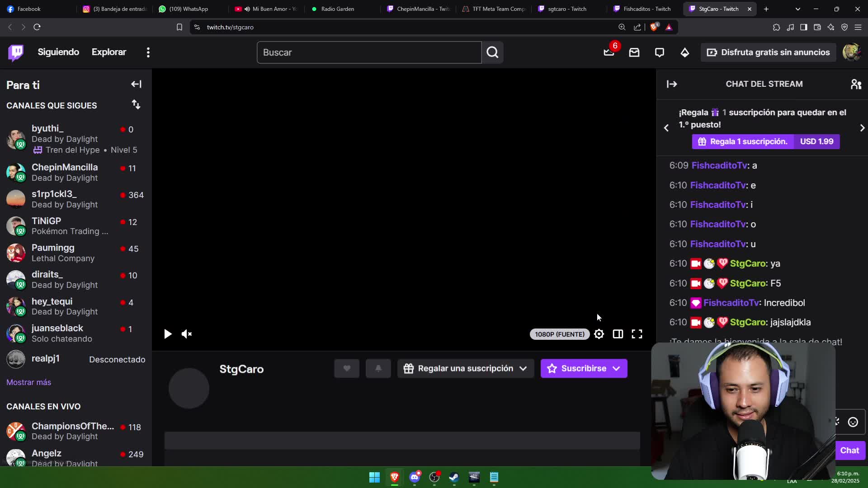The width and height of the screenshot is (868, 488).
Task: Click the search magnifier button
Action: [492, 52]
